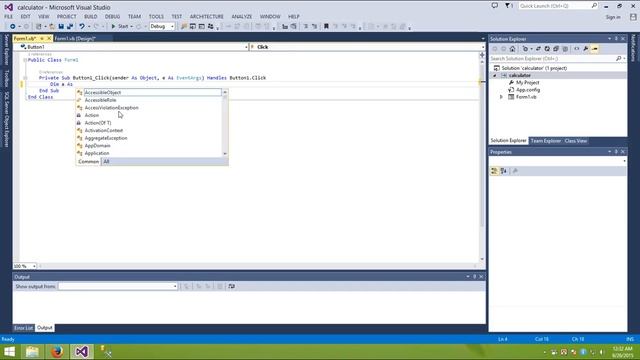Screen dimensions: 640x360
Task: Open the Start button dropdown arrow
Action: pyautogui.click(x=131, y=27)
